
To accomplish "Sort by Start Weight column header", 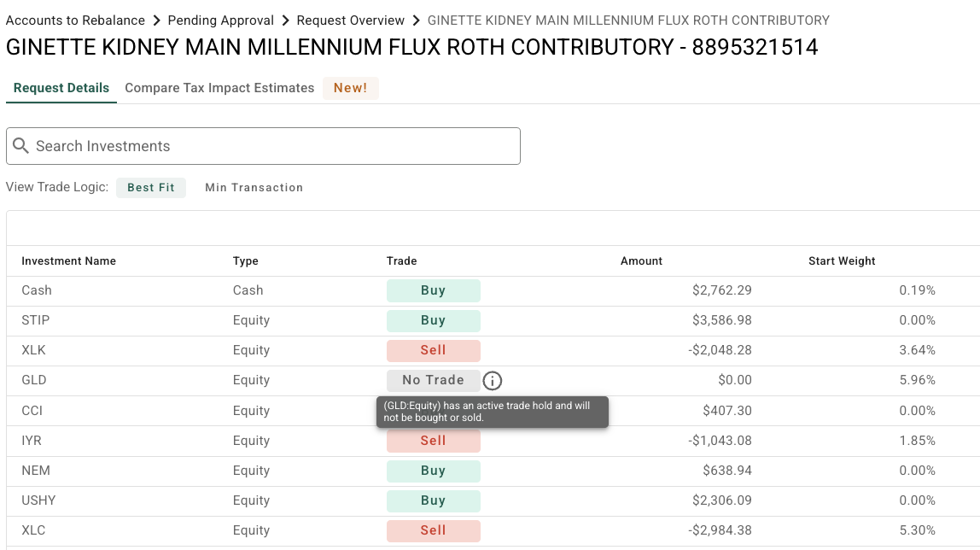I will (x=842, y=261).
